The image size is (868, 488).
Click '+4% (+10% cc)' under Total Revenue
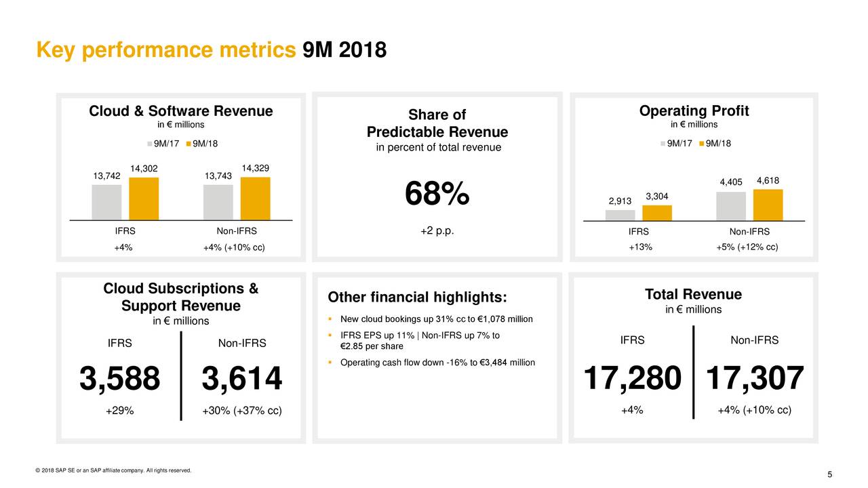coord(755,410)
